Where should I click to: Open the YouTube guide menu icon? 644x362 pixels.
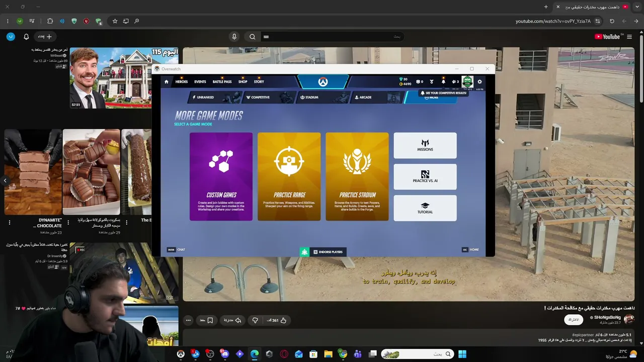629,36
